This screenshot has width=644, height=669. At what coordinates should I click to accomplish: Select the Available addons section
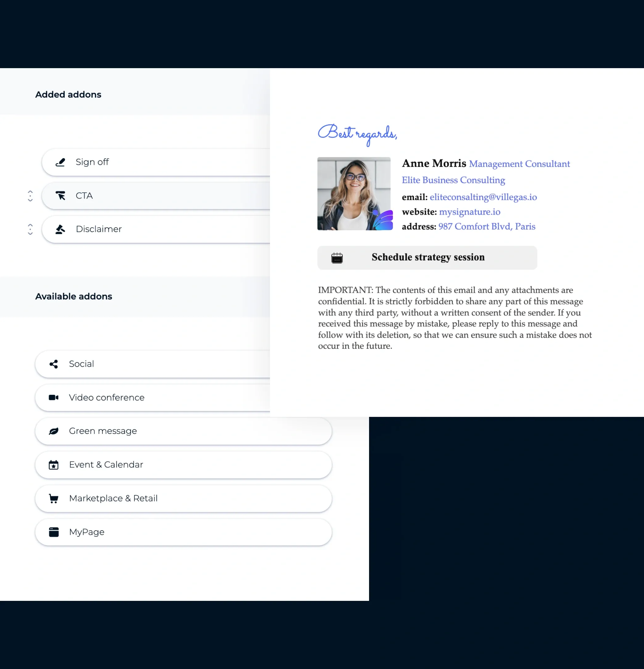74,296
